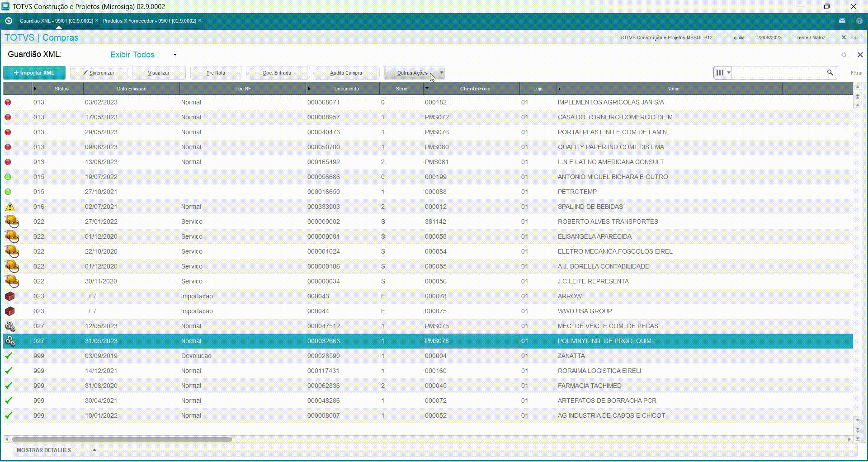
Task: Open the column filter selector icon
Action: 723,72
